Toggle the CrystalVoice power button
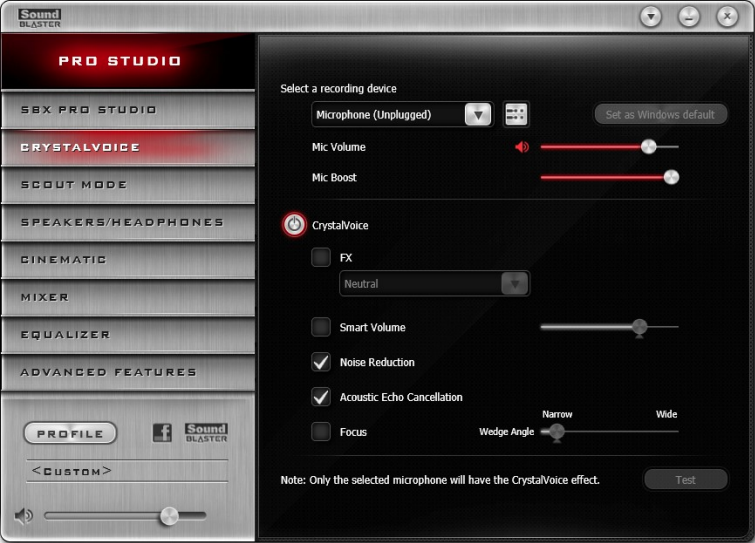This screenshot has height=543, width=755. [294, 225]
